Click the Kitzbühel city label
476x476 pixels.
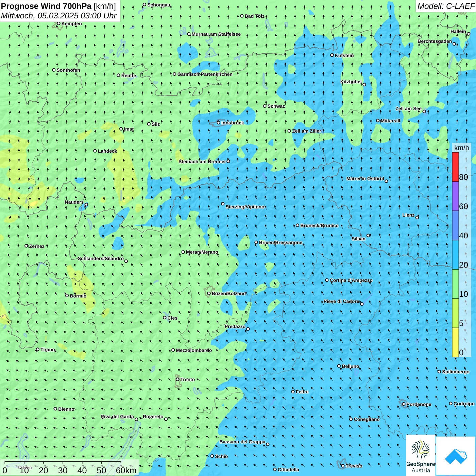(x=351, y=82)
